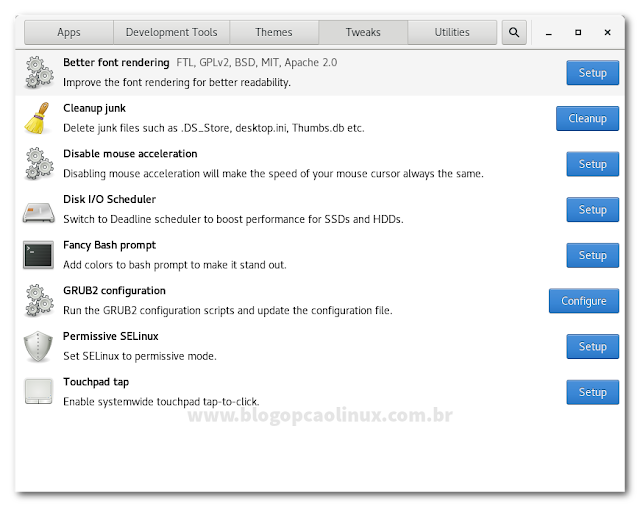Click Setup for Disk I/O Scheduler

593,209
